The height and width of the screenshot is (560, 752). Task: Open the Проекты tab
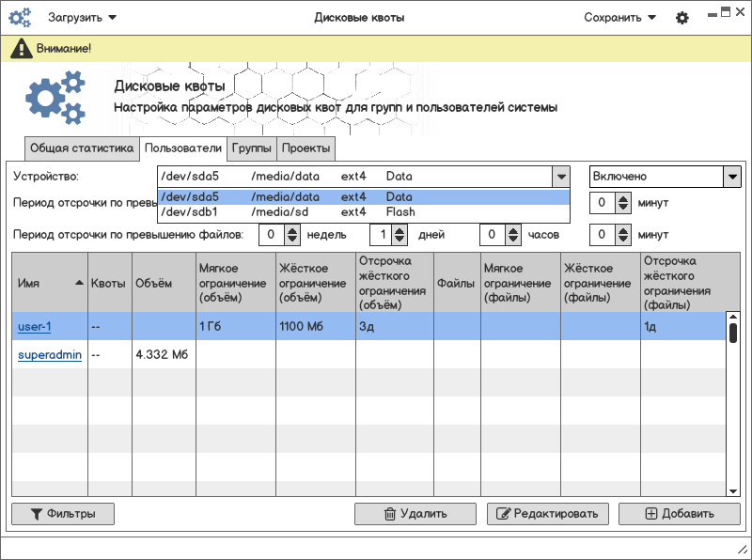[305, 148]
